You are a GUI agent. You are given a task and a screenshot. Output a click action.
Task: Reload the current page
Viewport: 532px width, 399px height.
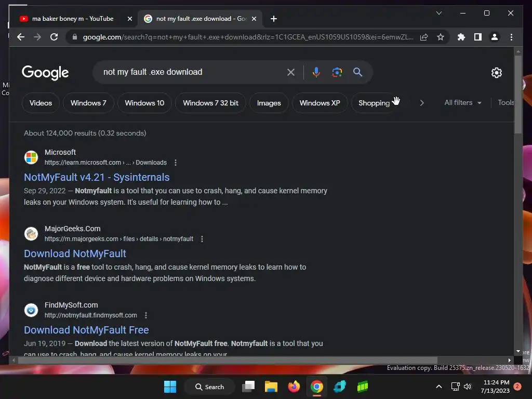[x=54, y=37]
